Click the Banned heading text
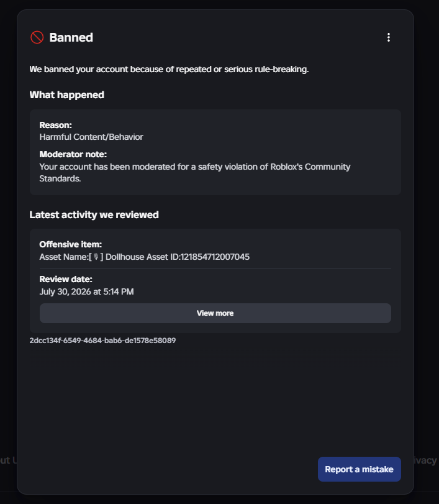This screenshot has width=439, height=504. tap(71, 38)
